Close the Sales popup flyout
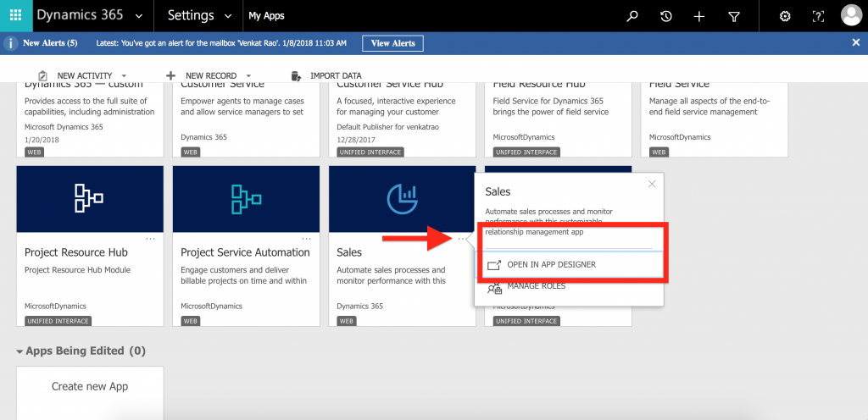The width and height of the screenshot is (868, 420). coord(652,184)
